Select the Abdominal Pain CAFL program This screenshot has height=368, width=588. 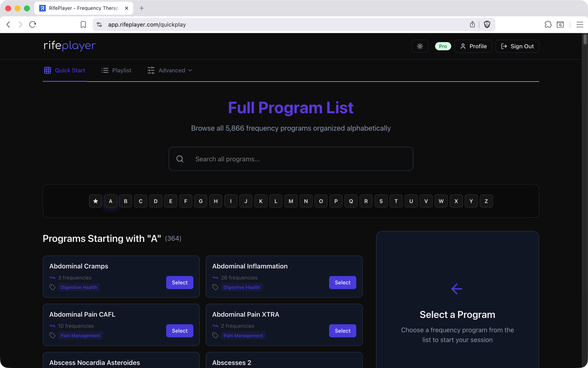point(179,331)
